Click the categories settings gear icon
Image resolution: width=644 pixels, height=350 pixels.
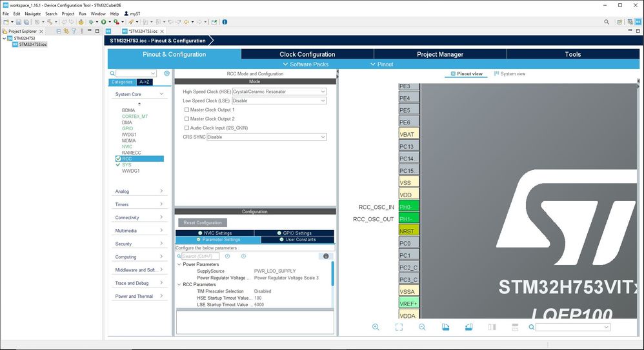coord(166,73)
